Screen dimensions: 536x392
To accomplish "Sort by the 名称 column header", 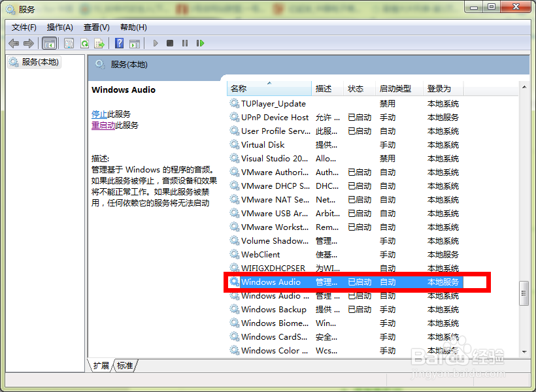I will [269, 88].
